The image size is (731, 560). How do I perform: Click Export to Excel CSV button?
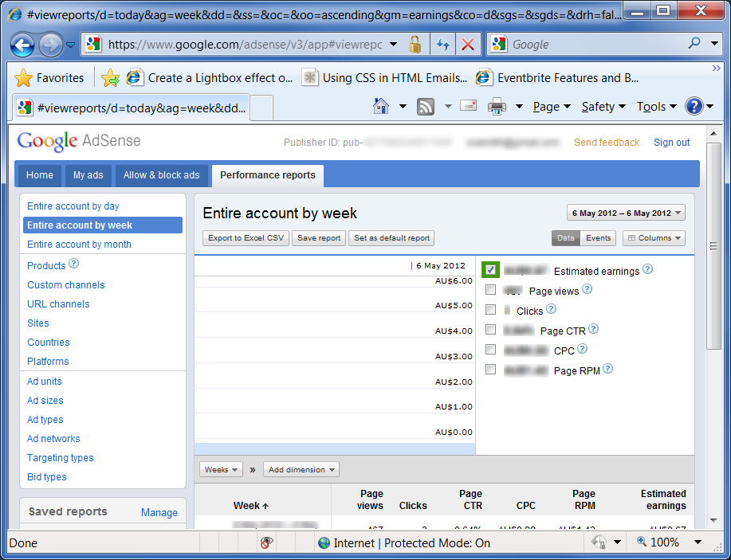[246, 238]
